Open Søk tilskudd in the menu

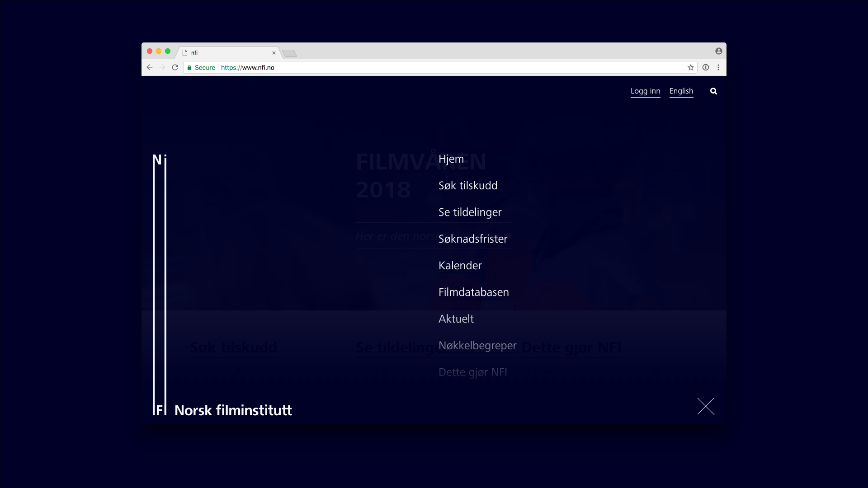click(468, 186)
